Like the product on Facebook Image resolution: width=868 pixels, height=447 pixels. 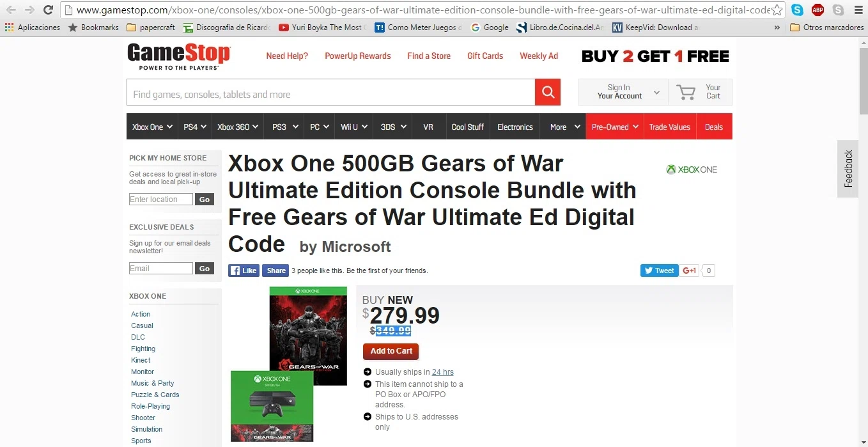(x=244, y=271)
